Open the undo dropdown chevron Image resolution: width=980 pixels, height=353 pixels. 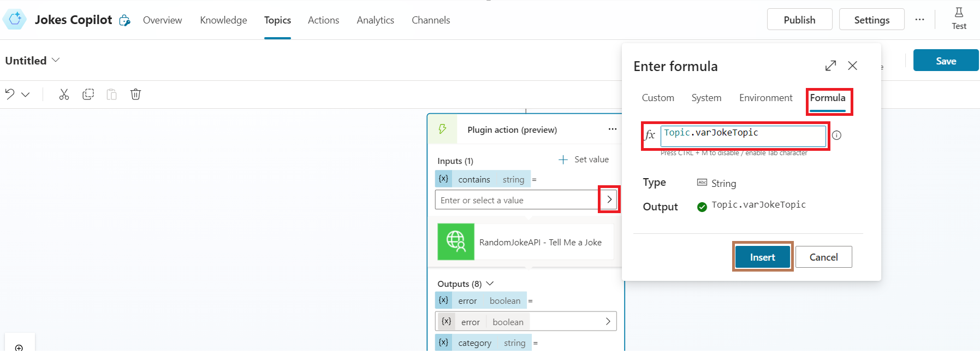coord(26,95)
